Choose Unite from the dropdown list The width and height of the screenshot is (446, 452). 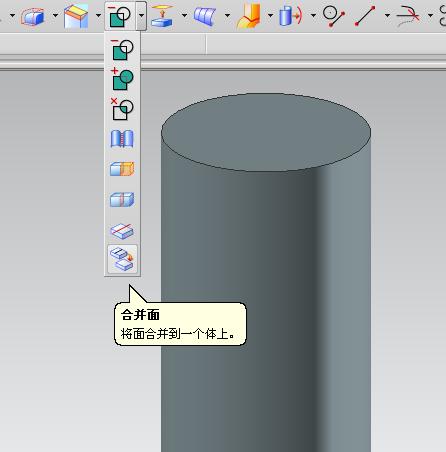click(122, 79)
